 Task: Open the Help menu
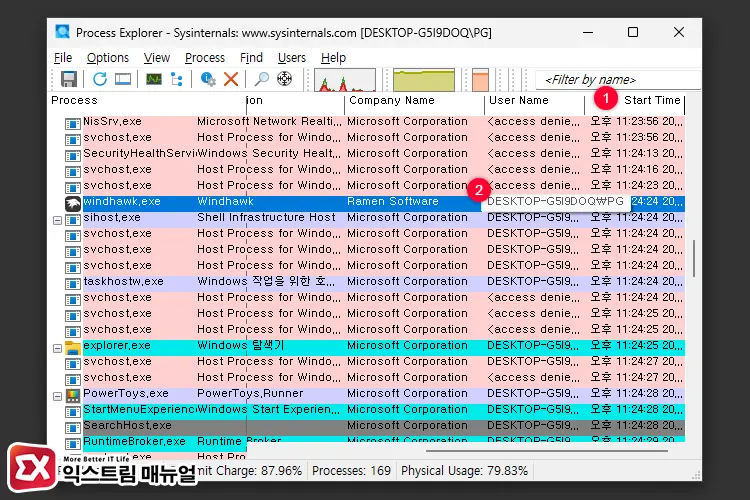[x=333, y=58]
